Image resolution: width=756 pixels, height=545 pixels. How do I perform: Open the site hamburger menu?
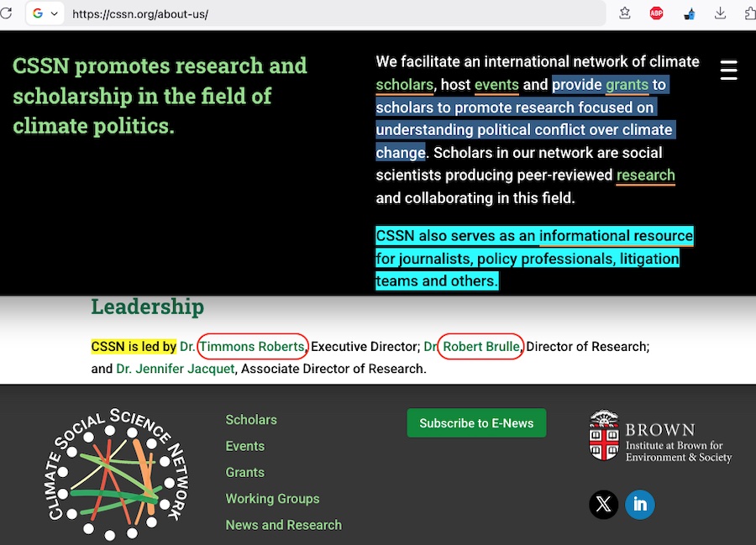click(x=728, y=71)
